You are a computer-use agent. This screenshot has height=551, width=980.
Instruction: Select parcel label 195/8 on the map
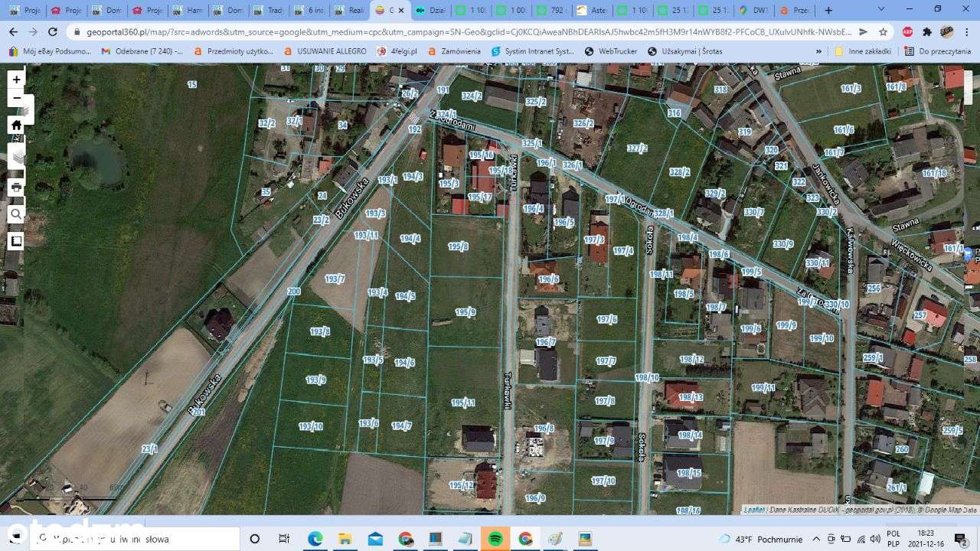tap(458, 246)
